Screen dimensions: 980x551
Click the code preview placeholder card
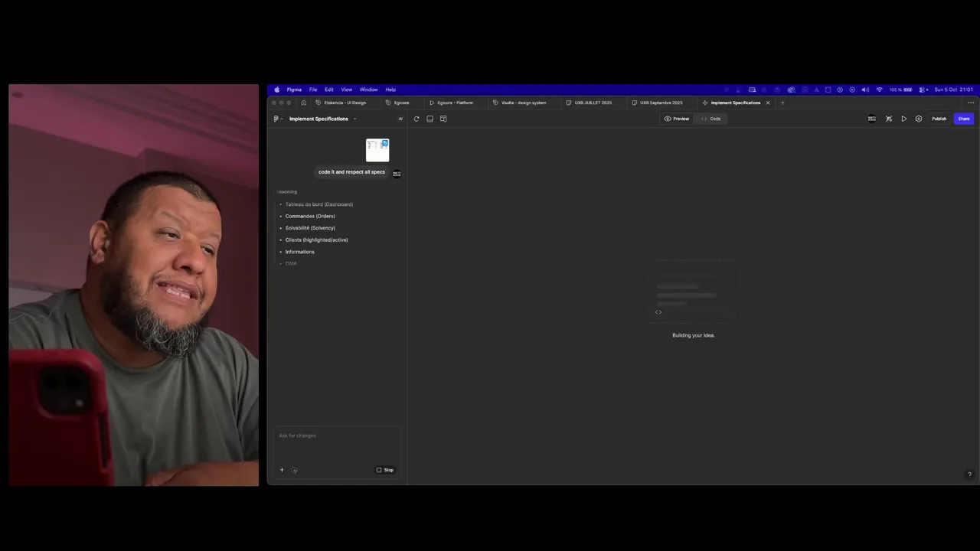tap(693, 292)
